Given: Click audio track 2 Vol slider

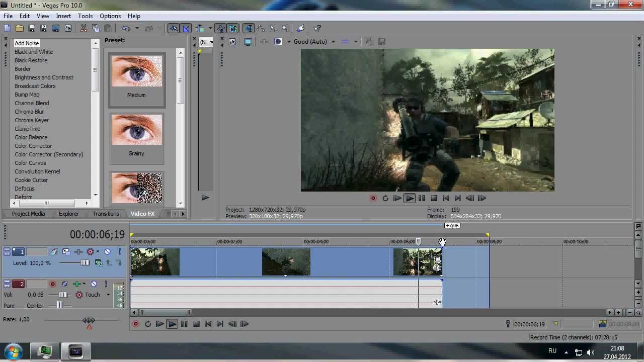Looking at the screenshot, I should [63, 295].
